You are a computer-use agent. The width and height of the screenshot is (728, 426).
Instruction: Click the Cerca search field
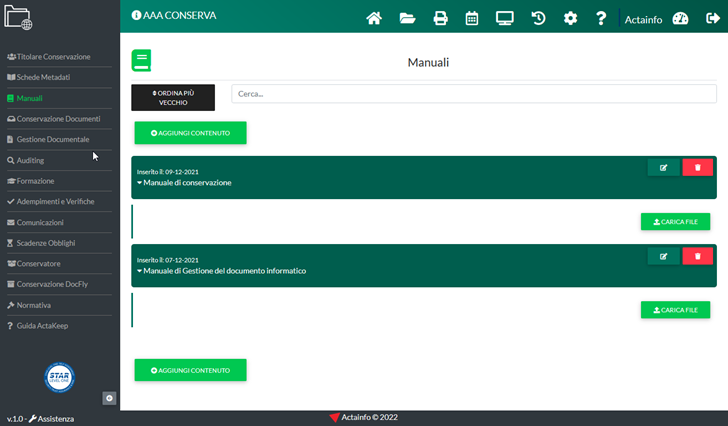tap(473, 93)
